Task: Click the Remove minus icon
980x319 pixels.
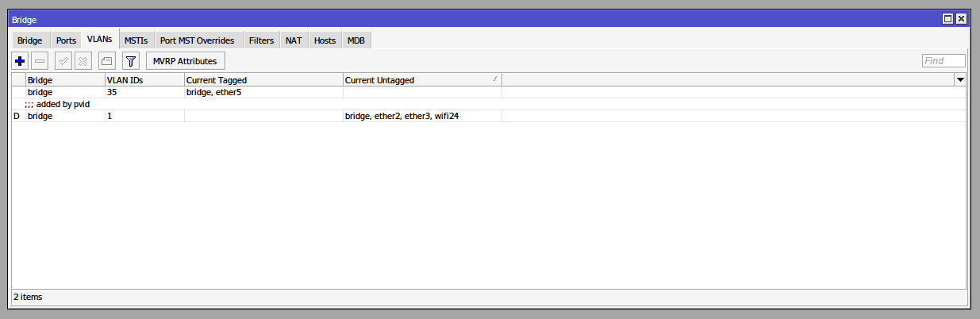Action: pos(40,60)
